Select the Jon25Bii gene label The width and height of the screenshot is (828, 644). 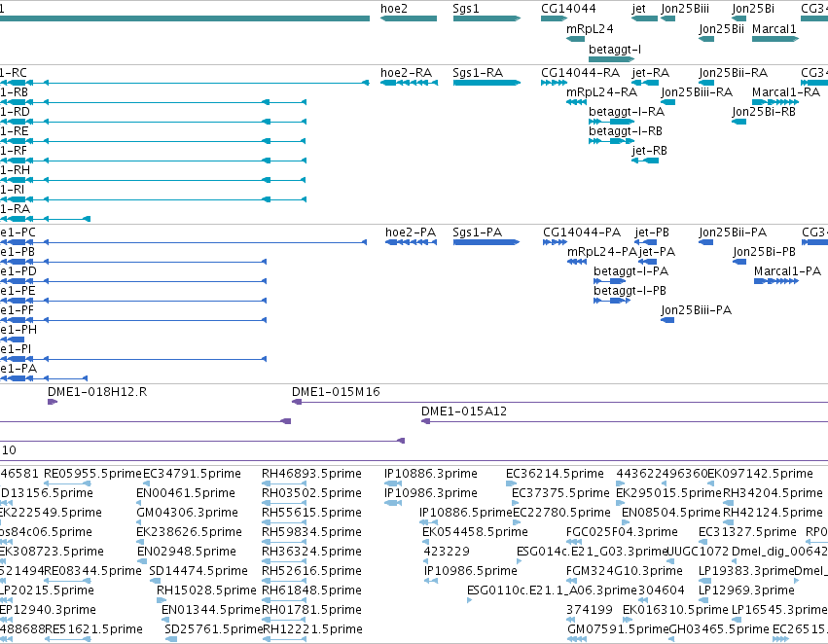click(x=721, y=28)
